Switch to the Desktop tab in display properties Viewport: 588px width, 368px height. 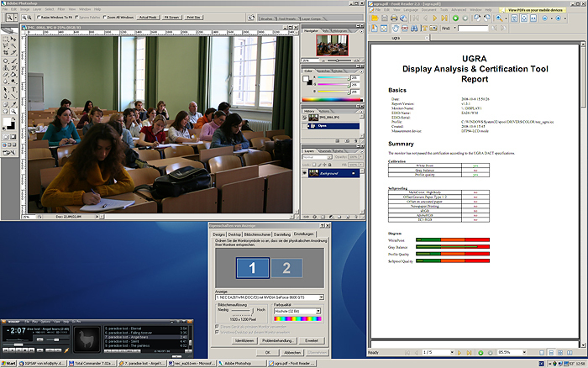[x=234, y=234]
